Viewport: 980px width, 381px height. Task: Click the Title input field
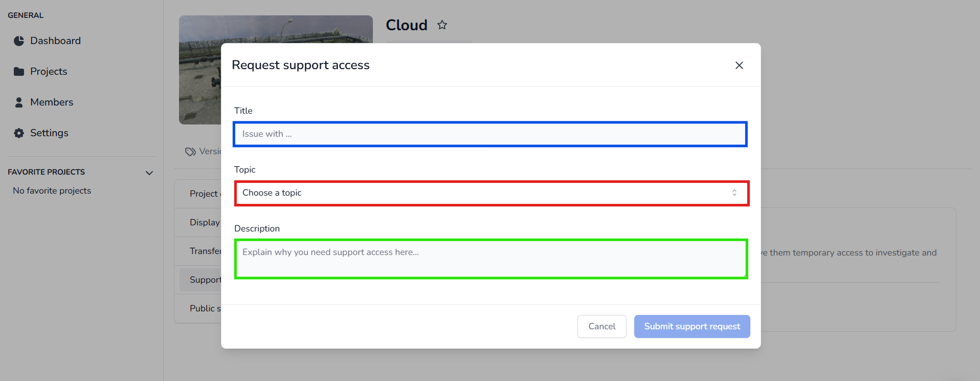click(489, 134)
